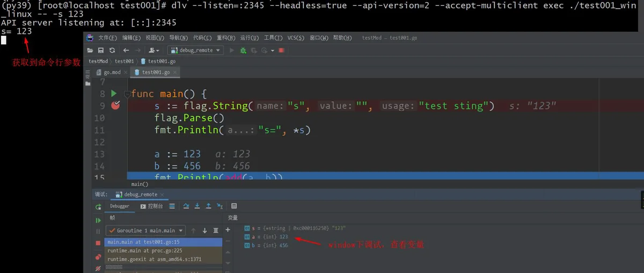Click the Resume Program icon
The height and width of the screenshot is (273, 644).
(x=98, y=220)
